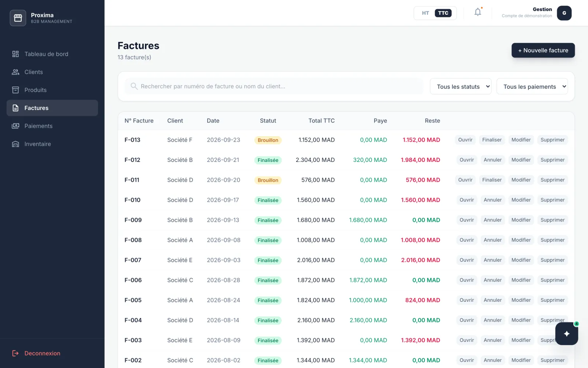Finalize draft invoice F-011

[492, 180]
